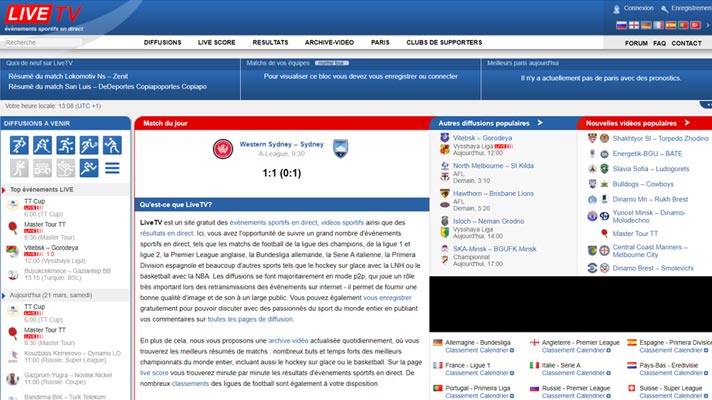Watch Bulldogs – Cowboys video
712x400 pixels.
(x=643, y=184)
